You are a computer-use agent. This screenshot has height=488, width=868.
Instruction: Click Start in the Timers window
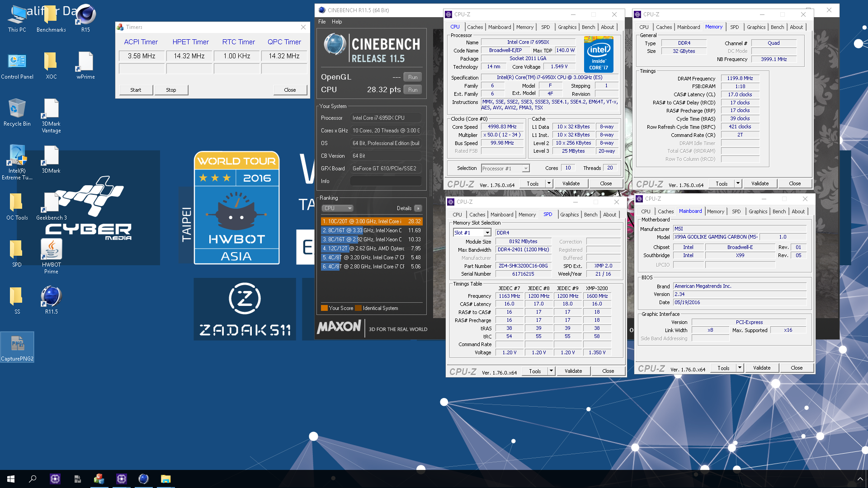(x=136, y=90)
